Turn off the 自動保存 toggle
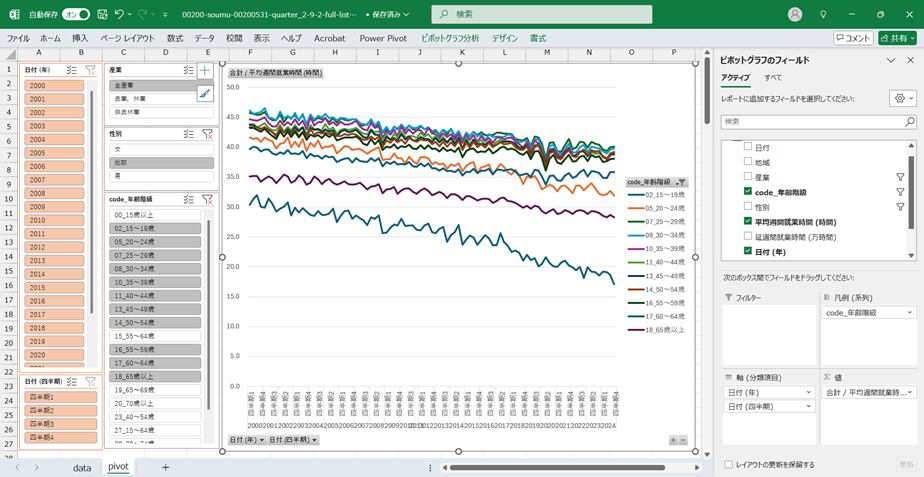Viewport: 924px width, 477px height. [x=75, y=15]
